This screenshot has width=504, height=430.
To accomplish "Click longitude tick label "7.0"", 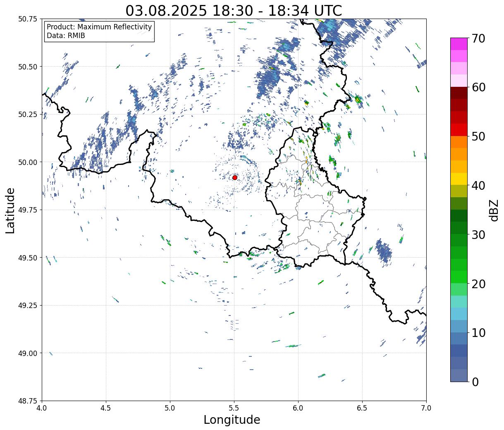I will [x=426, y=408].
